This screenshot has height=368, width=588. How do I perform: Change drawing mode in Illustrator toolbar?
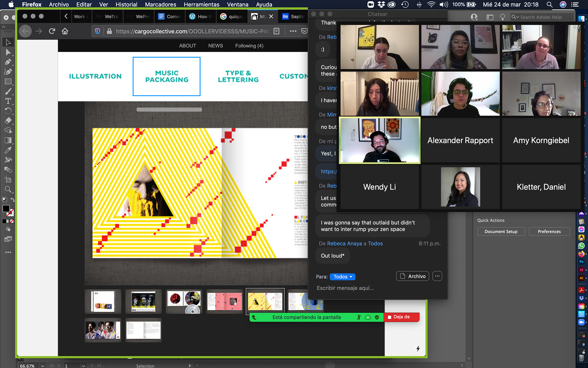8,229
